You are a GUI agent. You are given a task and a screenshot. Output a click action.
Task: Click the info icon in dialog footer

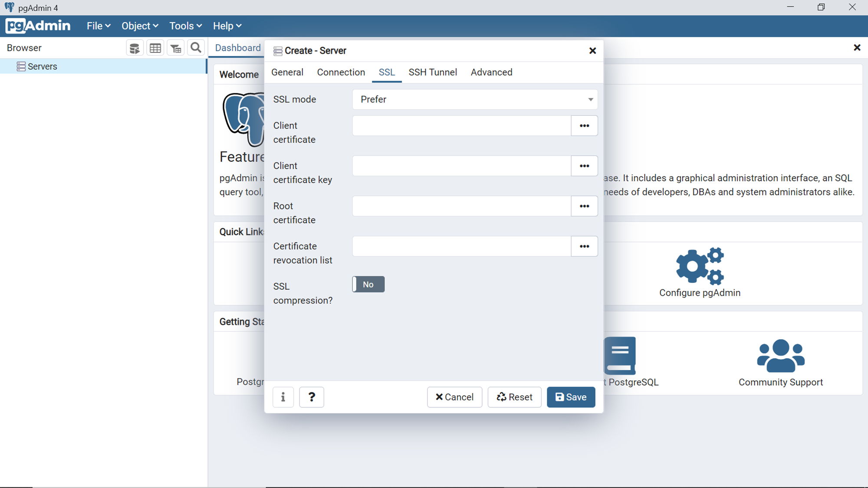[x=283, y=397]
